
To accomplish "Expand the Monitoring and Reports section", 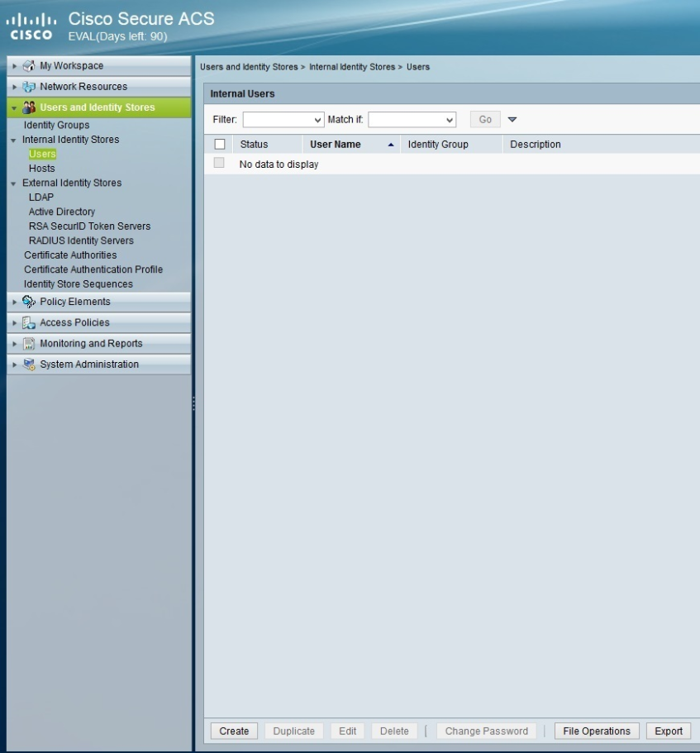I will coord(14,344).
